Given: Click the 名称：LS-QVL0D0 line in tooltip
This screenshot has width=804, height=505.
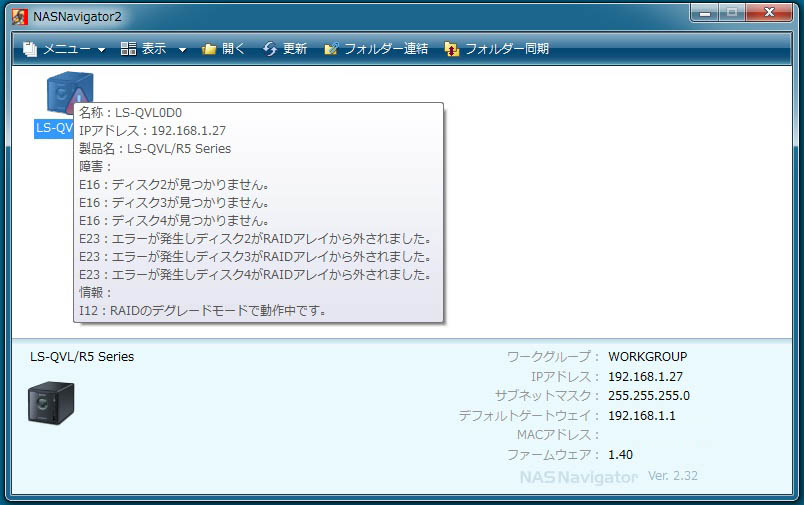Looking at the screenshot, I should (130, 113).
